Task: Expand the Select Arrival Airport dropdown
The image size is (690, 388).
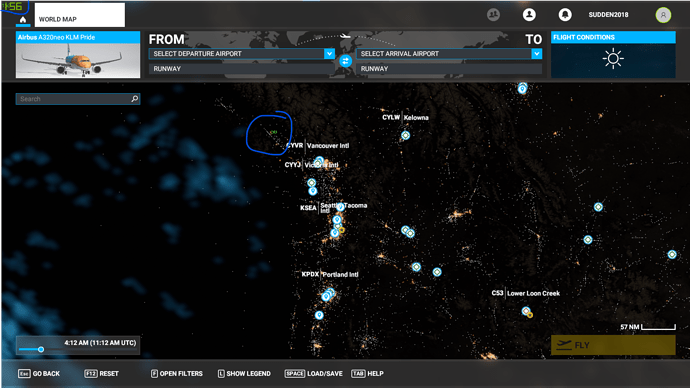Action: [x=536, y=54]
